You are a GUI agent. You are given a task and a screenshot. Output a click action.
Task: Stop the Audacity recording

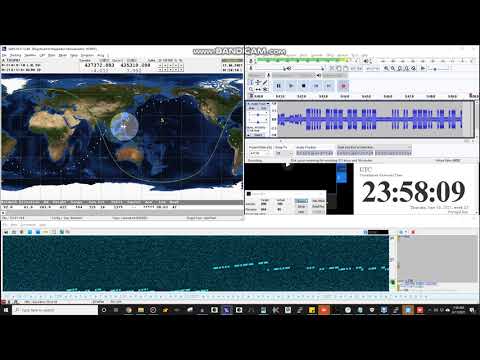[304, 86]
